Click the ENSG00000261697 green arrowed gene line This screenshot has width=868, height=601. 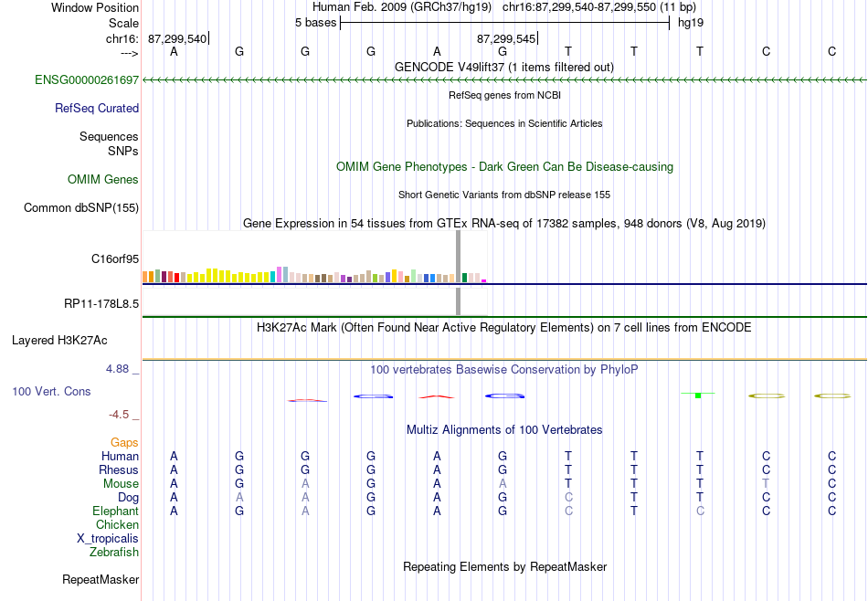[505, 80]
